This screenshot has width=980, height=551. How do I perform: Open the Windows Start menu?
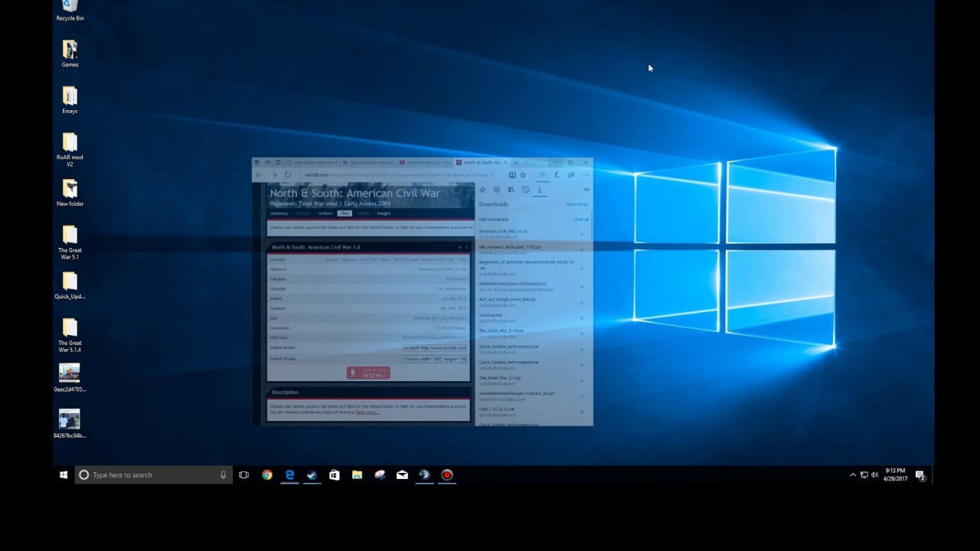click(x=64, y=475)
